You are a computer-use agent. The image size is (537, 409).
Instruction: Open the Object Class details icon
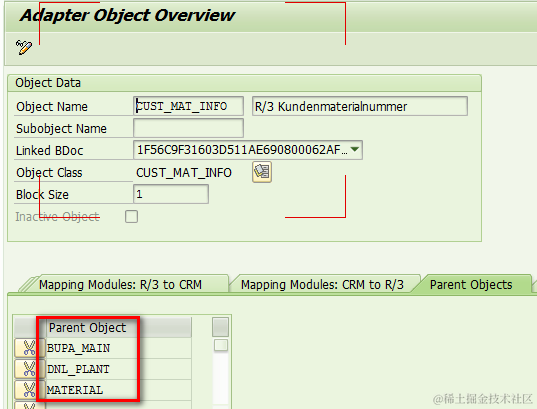(262, 172)
